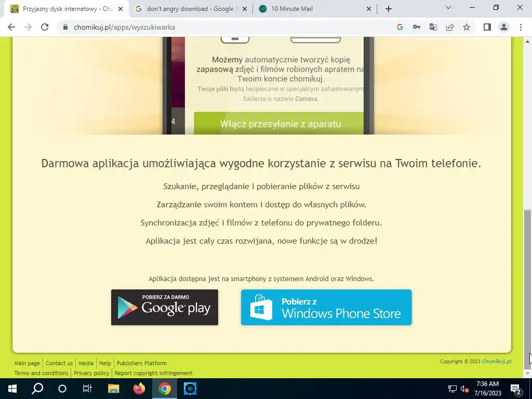This screenshot has height=399, width=532.
Task: Translate this page using the translate icon
Action: click(433, 27)
